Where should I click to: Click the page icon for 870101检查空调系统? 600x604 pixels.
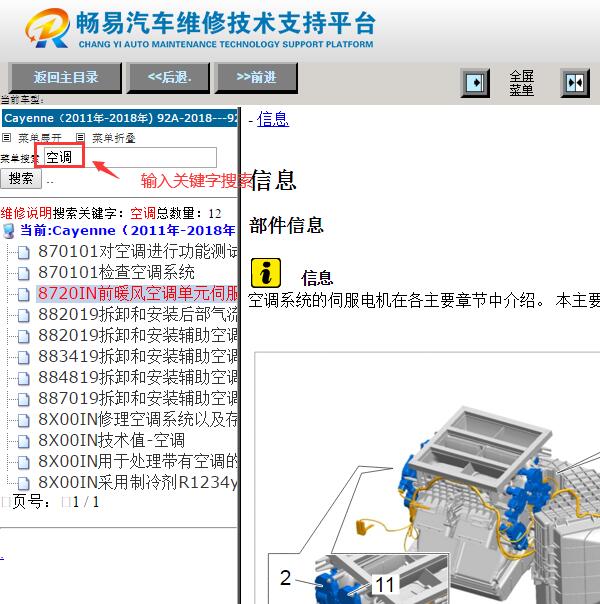pyautogui.click(x=23, y=273)
